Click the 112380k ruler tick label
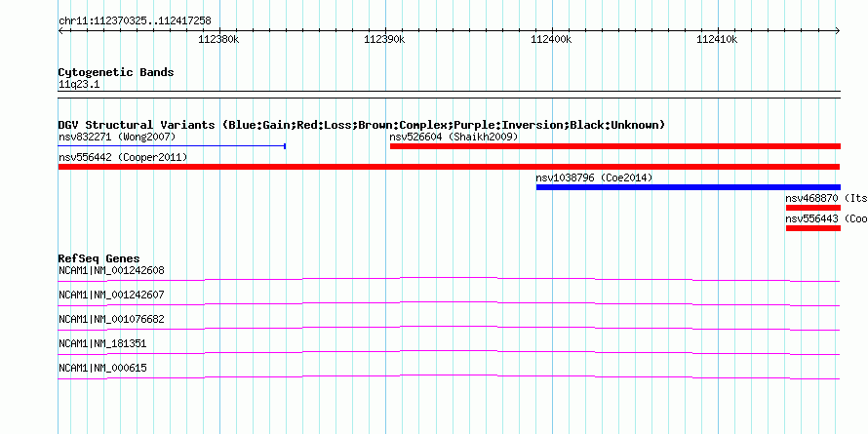The width and height of the screenshot is (868, 434). tap(218, 40)
